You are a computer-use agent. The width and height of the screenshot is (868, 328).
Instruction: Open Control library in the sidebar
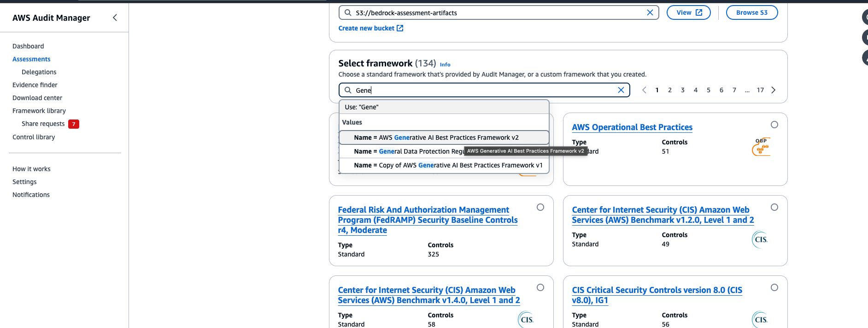34,137
